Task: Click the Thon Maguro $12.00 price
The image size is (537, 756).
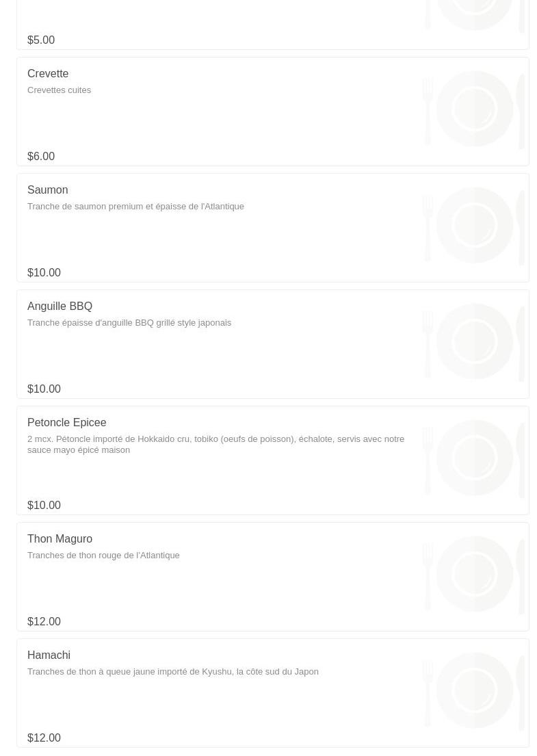Action: click(44, 622)
